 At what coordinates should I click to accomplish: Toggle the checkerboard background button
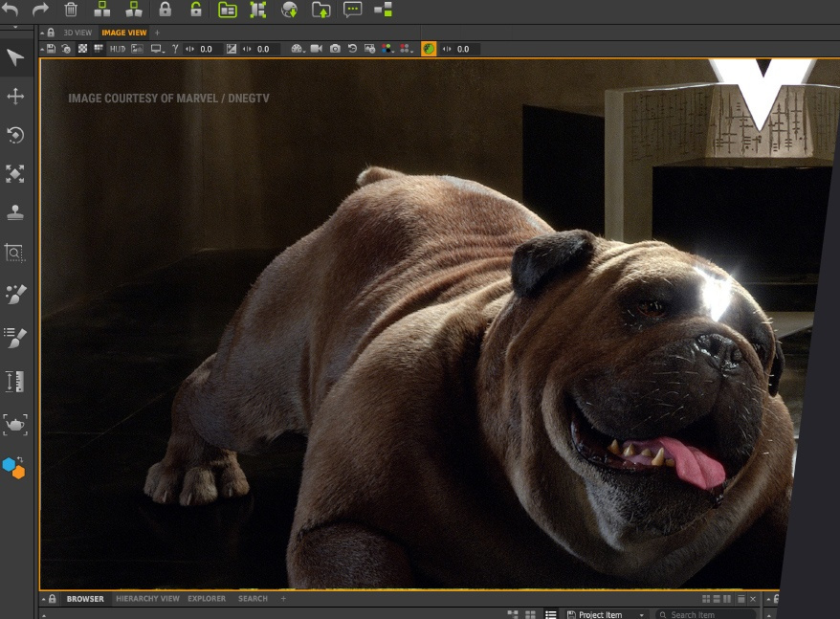(x=82, y=49)
